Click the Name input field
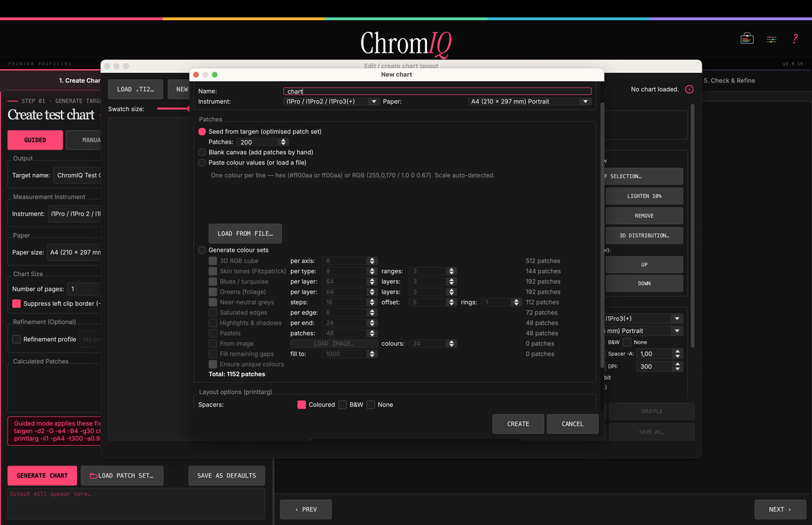 (437, 91)
